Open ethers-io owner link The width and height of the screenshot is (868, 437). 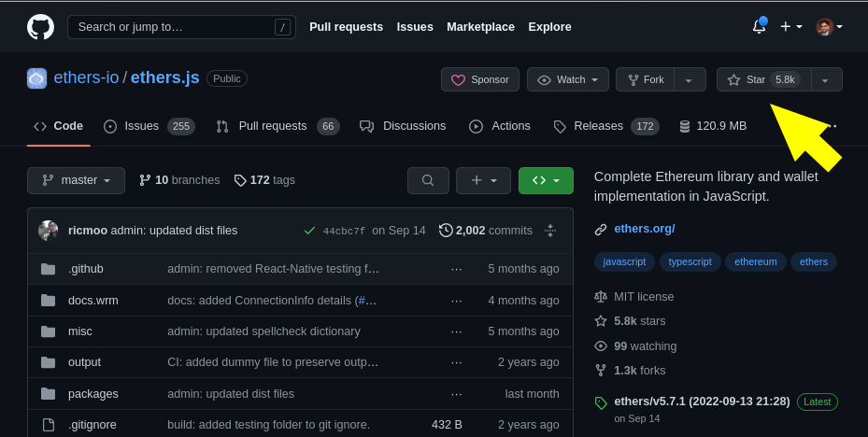86,78
